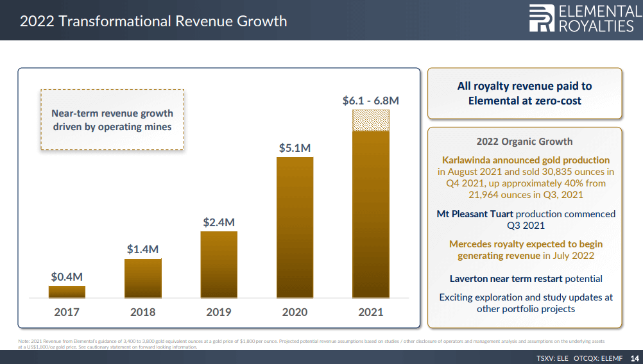
Task: Click the '2019' axis label
Action: pos(219,312)
